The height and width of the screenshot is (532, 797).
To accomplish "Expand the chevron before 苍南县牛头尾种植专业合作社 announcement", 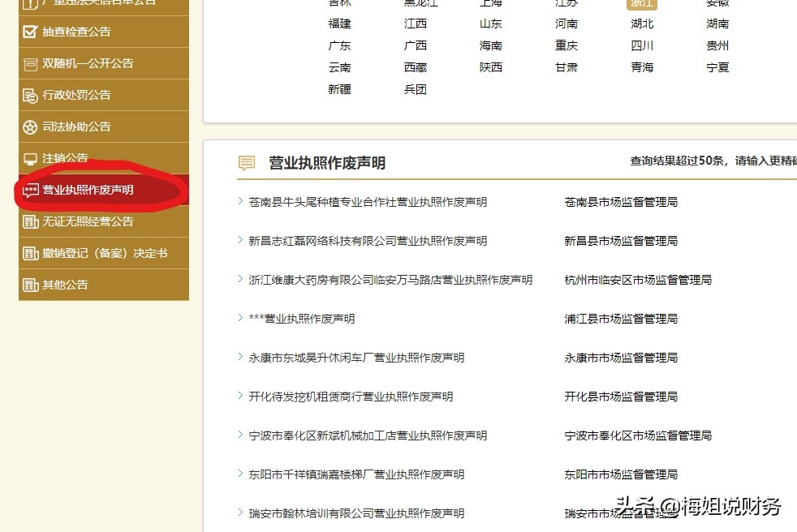I will tap(239, 202).
